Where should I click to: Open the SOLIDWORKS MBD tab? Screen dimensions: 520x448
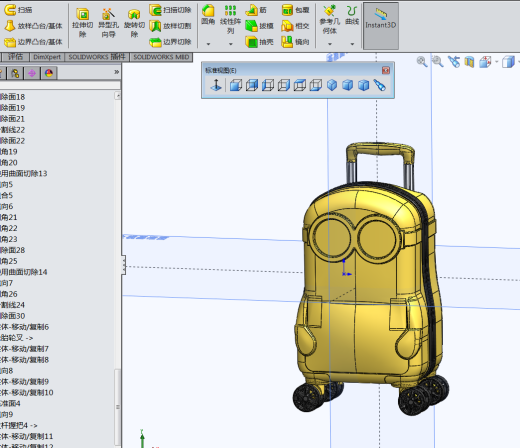[x=161, y=57]
